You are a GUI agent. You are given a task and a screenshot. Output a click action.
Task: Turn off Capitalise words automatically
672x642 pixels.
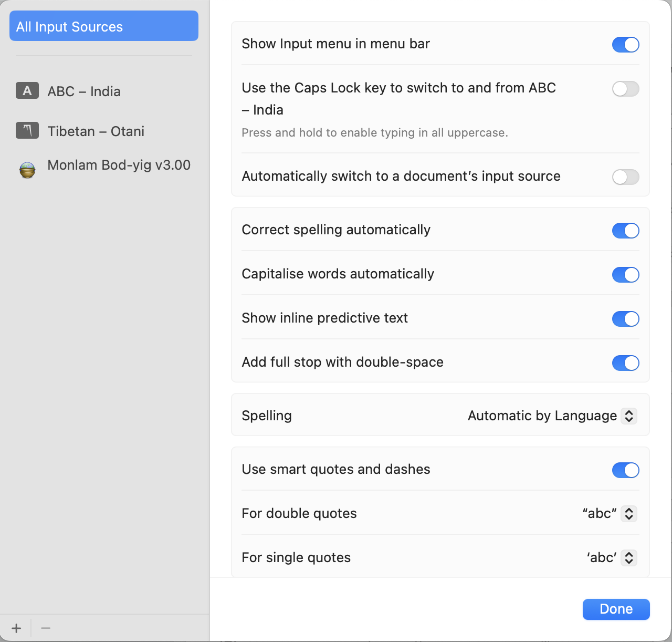[x=625, y=275]
